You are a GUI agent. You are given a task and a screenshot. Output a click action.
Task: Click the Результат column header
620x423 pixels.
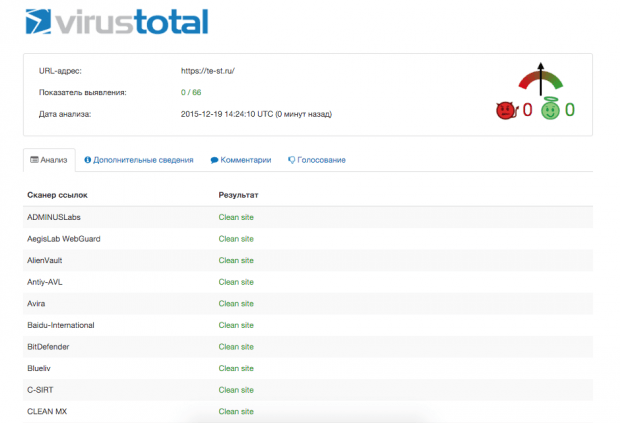coord(238,195)
